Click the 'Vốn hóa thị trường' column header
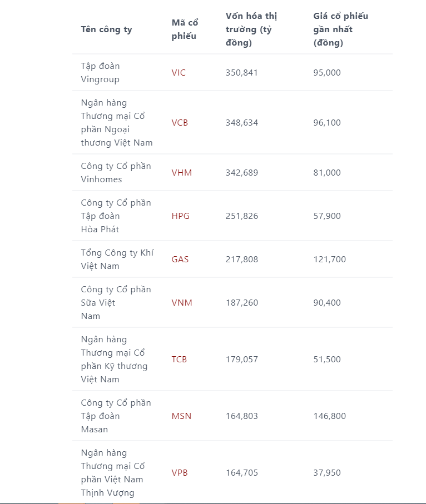The image size is (426, 504). click(251, 29)
